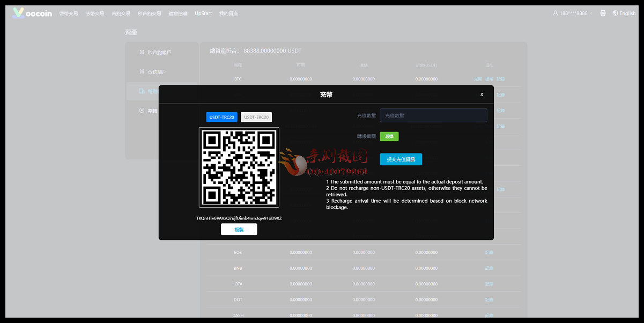Viewport: 644px width, 323px height.
Task: Click the 秒合約賬戶 sidebar icon
Action: 142,52
